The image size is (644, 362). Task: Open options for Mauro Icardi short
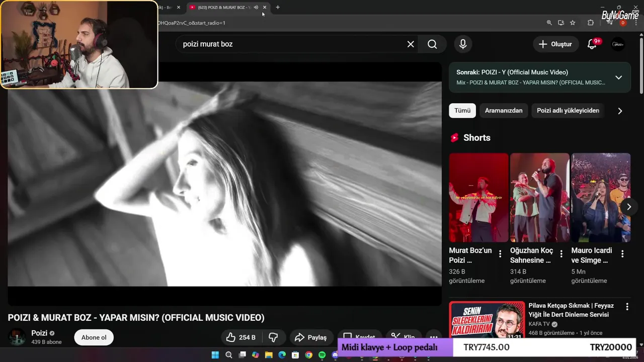[x=622, y=254]
